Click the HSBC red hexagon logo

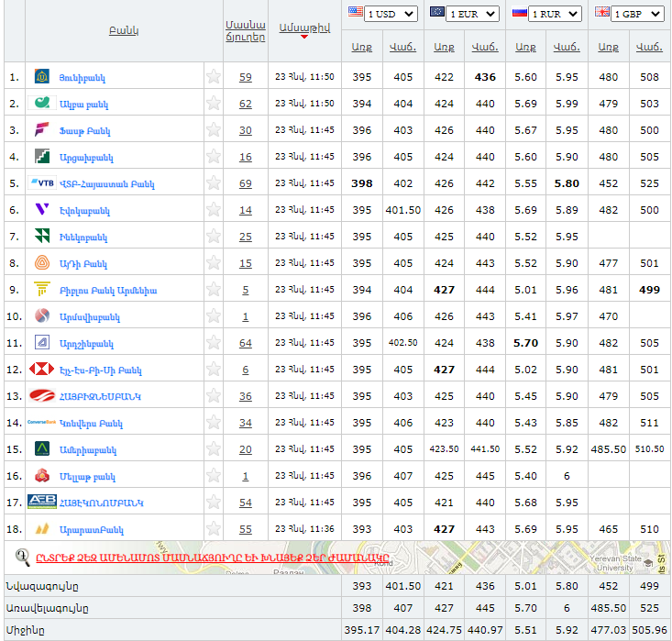[42, 369]
